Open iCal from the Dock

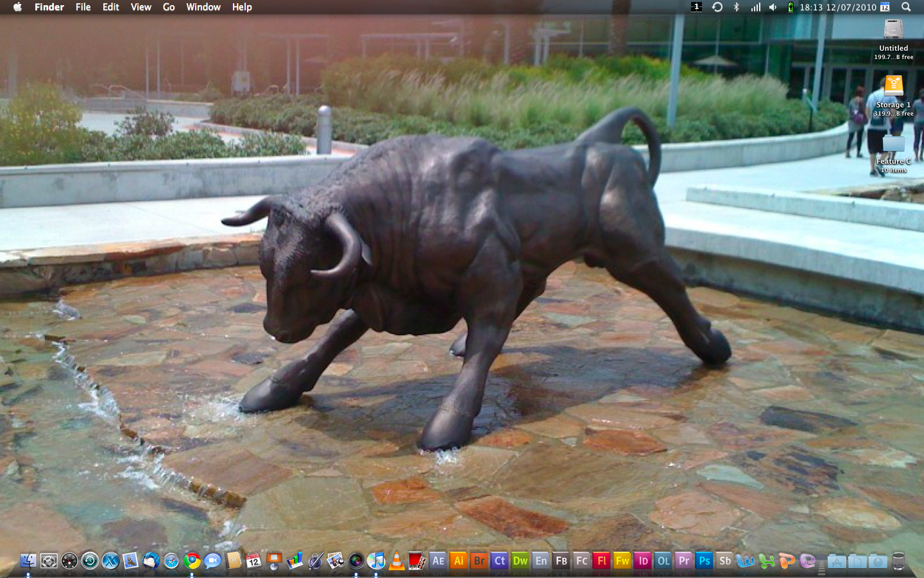pyautogui.click(x=253, y=561)
